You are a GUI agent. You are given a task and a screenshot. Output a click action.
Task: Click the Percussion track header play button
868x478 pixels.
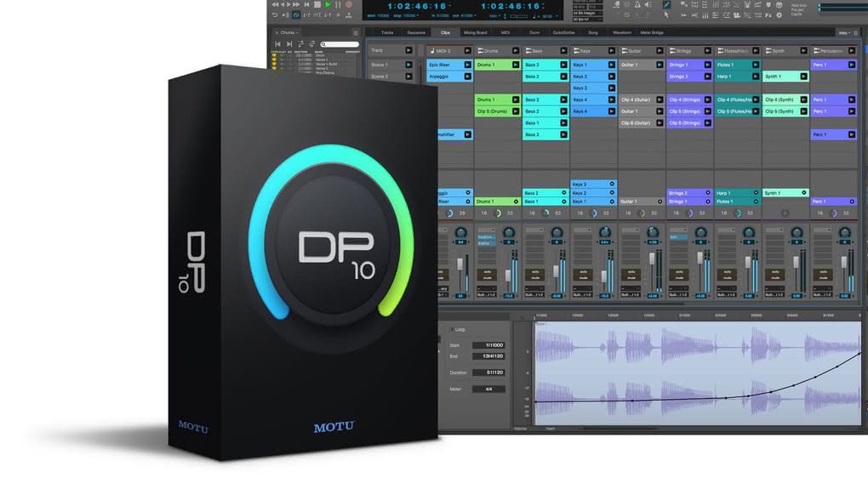coord(851,51)
